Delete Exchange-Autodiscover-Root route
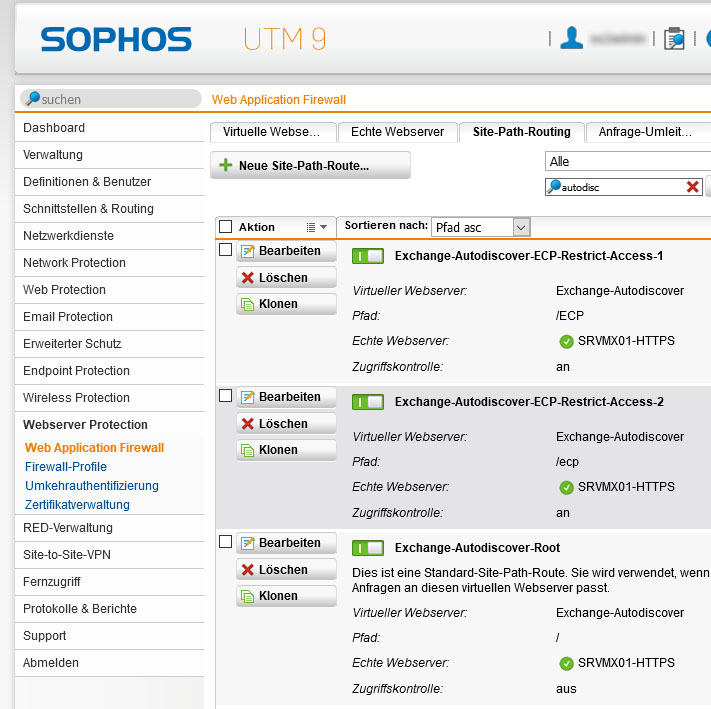This screenshot has width=711, height=709. [x=286, y=569]
